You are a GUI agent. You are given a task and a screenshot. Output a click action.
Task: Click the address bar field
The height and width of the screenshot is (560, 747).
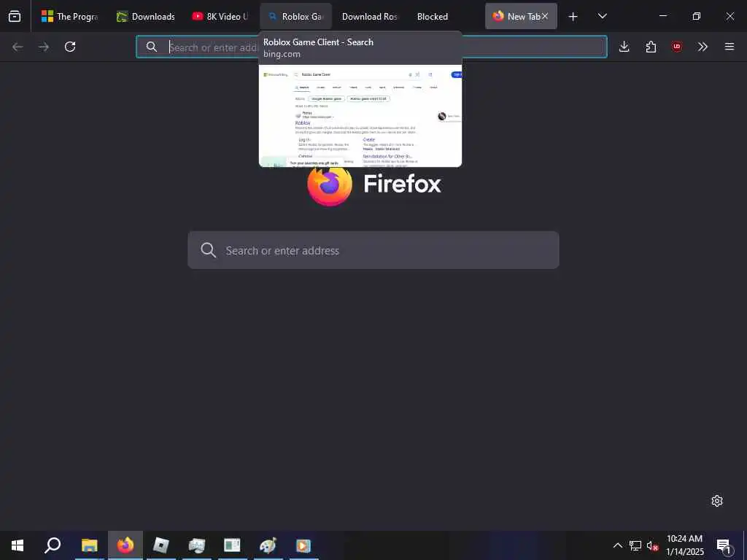pos(371,47)
